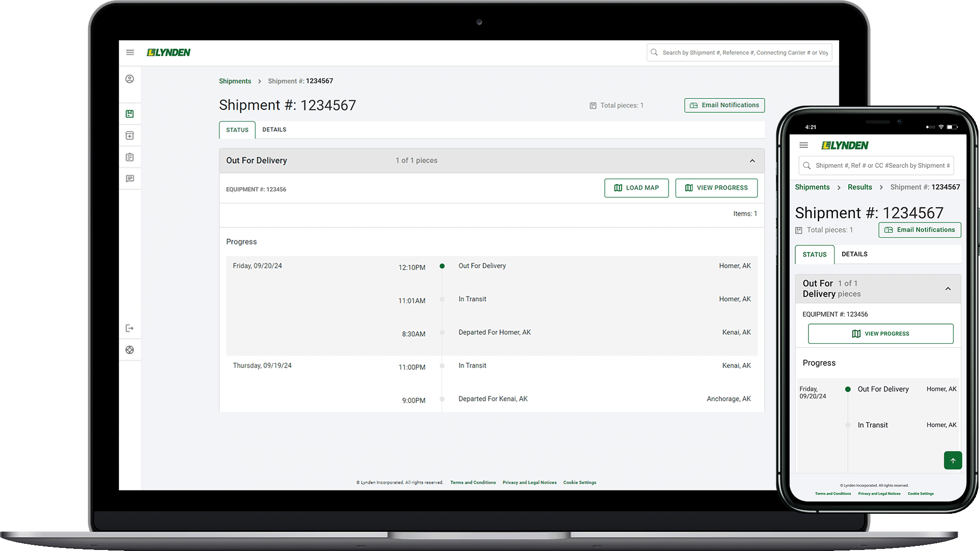
Task: Open the clipboard list icon in sidebar
Action: [130, 157]
